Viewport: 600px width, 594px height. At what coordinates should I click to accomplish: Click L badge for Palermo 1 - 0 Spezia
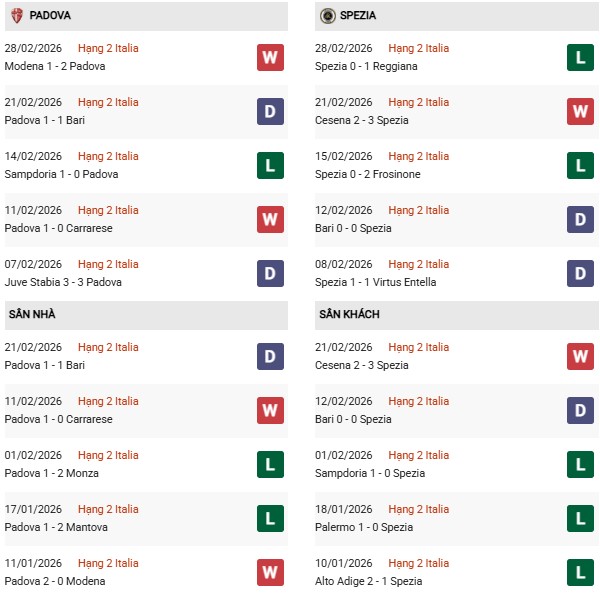580,518
